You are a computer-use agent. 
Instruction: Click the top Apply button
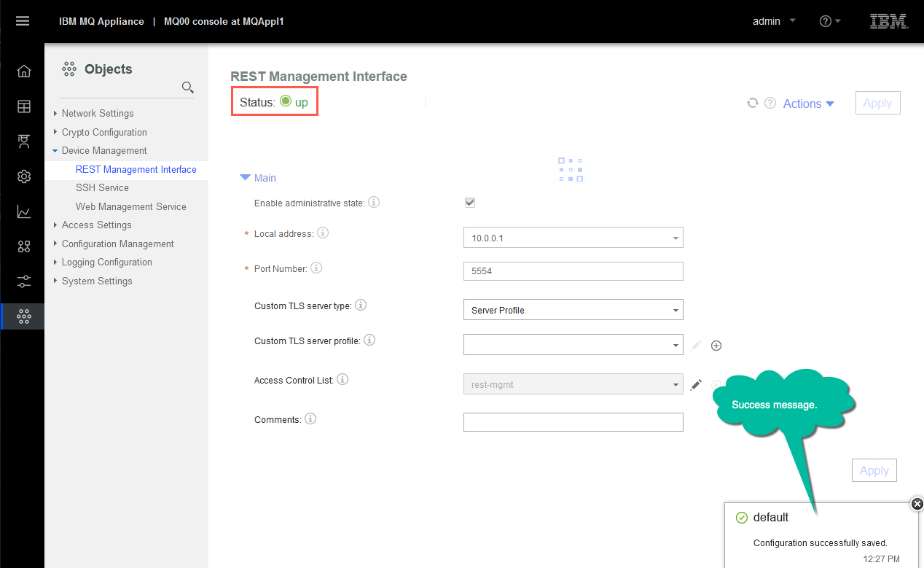[878, 103]
